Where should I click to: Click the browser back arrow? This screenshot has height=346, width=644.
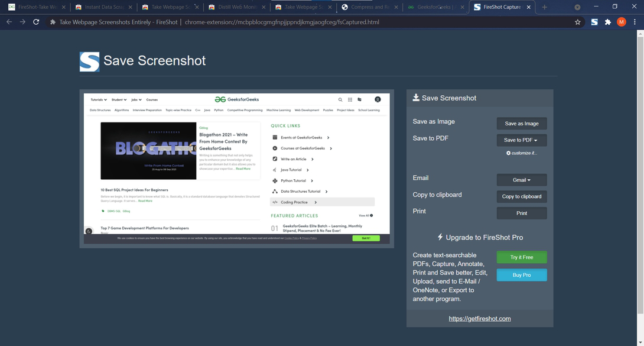9,22
